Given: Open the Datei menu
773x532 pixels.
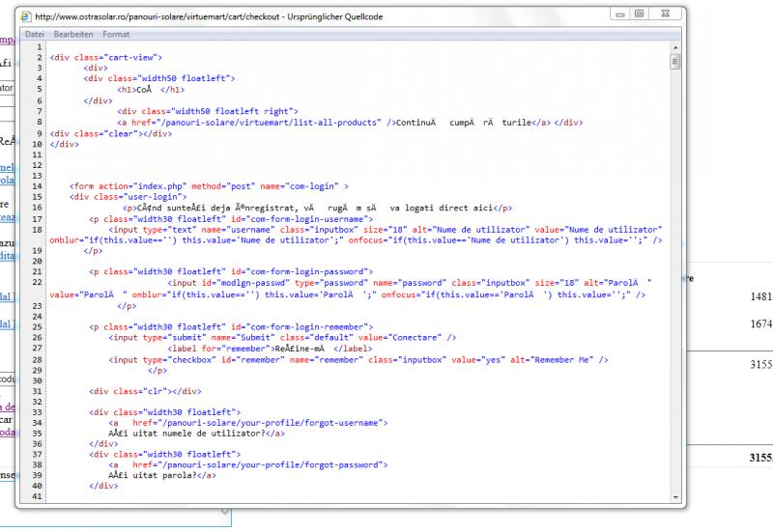Looking at the screenshot, I should (x=35, y=34).
